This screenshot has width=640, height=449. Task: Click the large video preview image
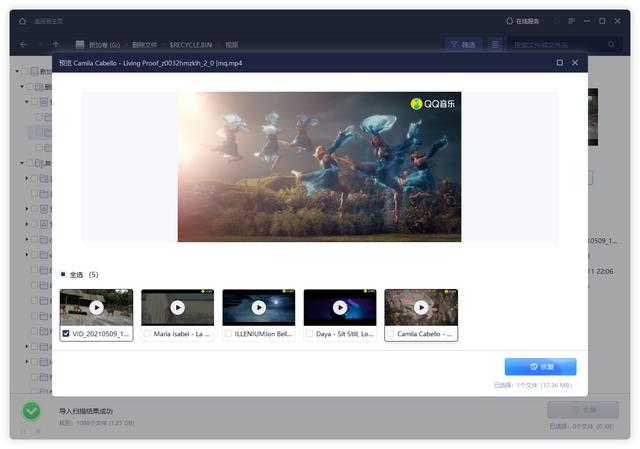pos(319,167)
